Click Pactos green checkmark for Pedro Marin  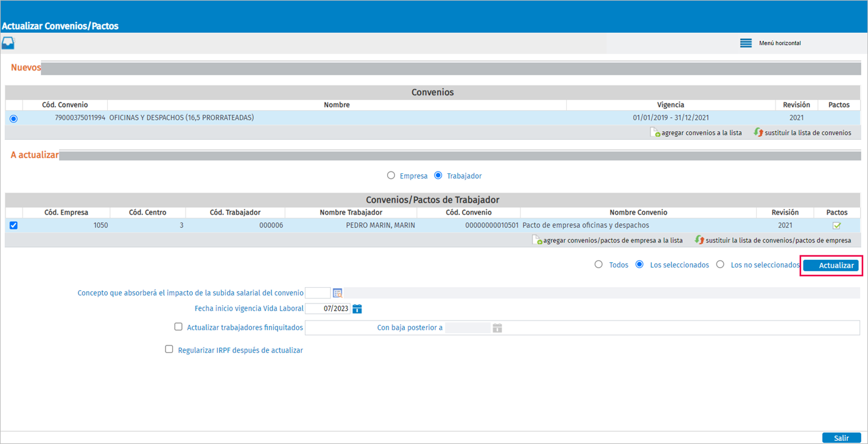coord(836,225)
